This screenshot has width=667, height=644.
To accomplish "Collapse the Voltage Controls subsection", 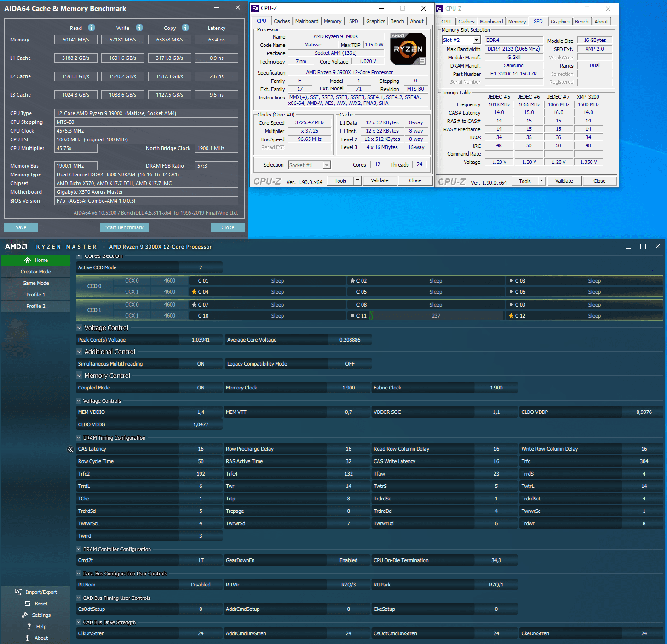I will tap(79, 401).
